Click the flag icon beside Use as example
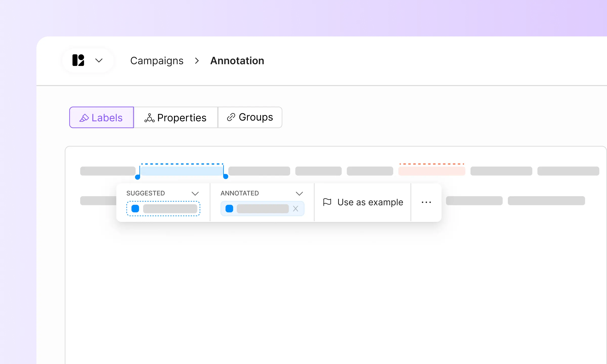 pos(327,202)
